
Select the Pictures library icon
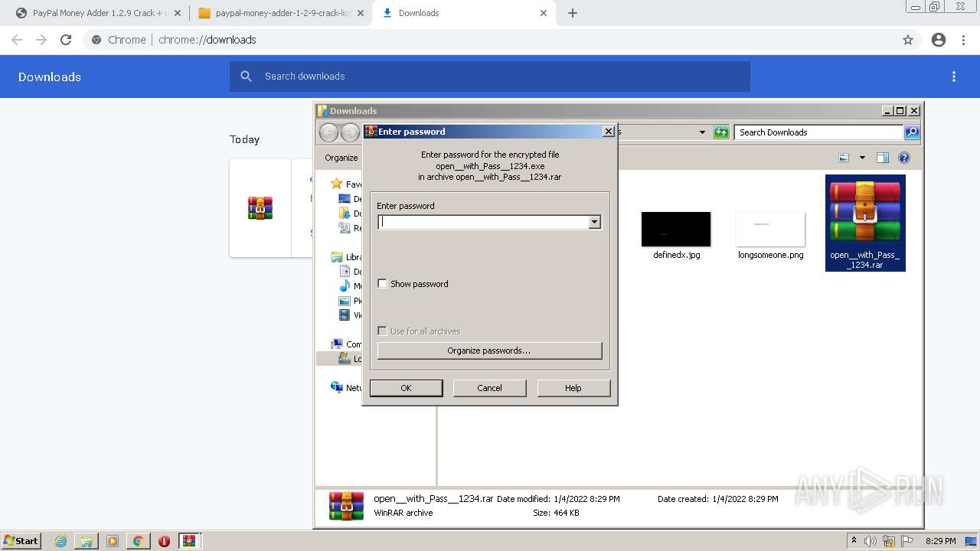[x=345, y=301]
